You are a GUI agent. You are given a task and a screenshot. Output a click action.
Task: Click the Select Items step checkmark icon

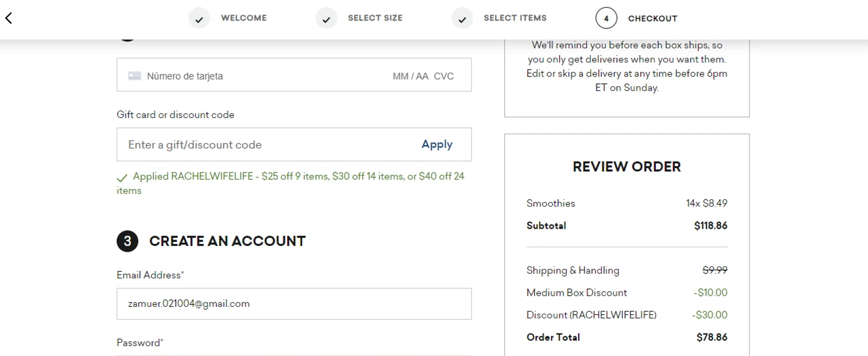(462, 19)
